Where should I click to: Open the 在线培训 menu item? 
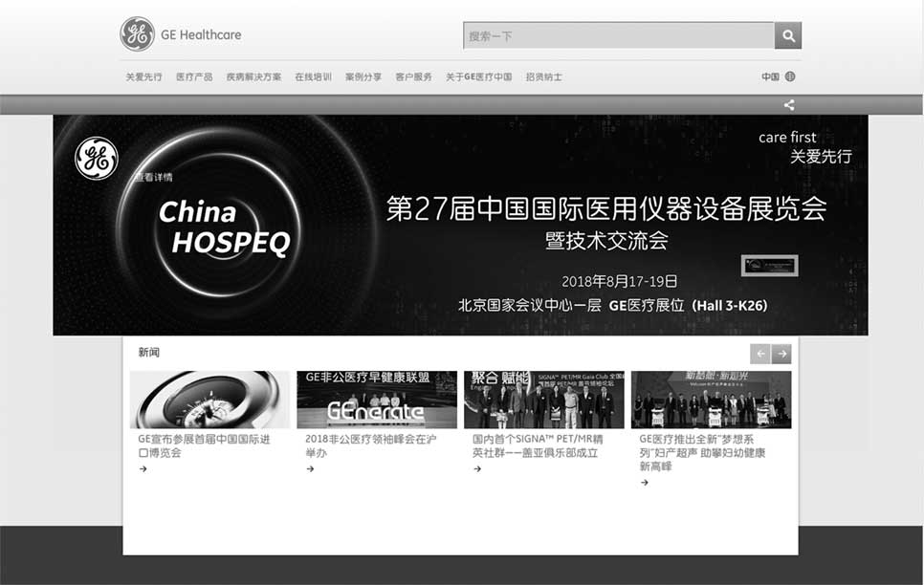[x=314, y=77]
